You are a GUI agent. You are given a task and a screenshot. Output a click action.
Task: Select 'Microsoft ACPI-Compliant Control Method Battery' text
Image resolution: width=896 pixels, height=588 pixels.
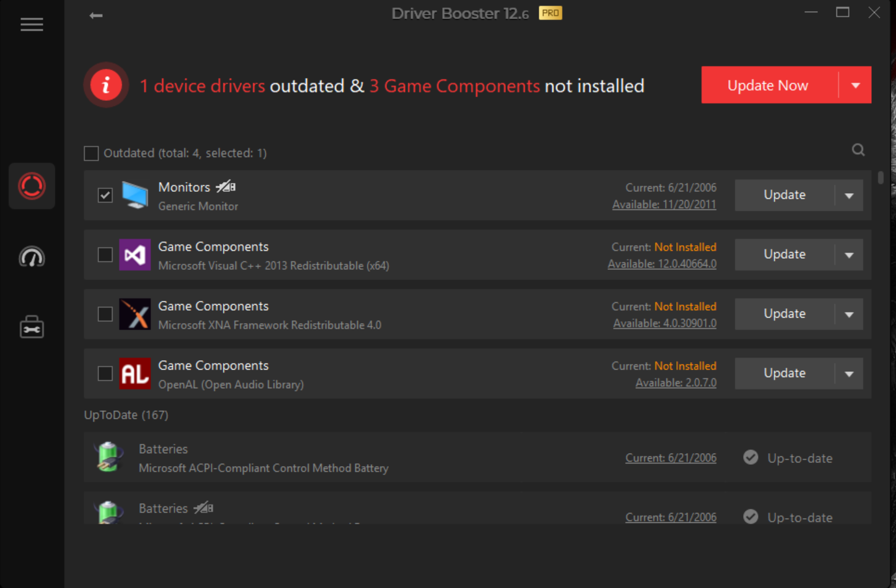[264, 468]
